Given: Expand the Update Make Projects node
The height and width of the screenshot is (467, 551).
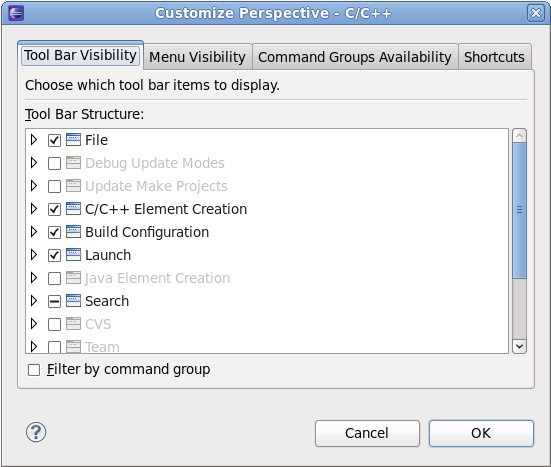Looking at the screenshot, I should pos(34,186).
